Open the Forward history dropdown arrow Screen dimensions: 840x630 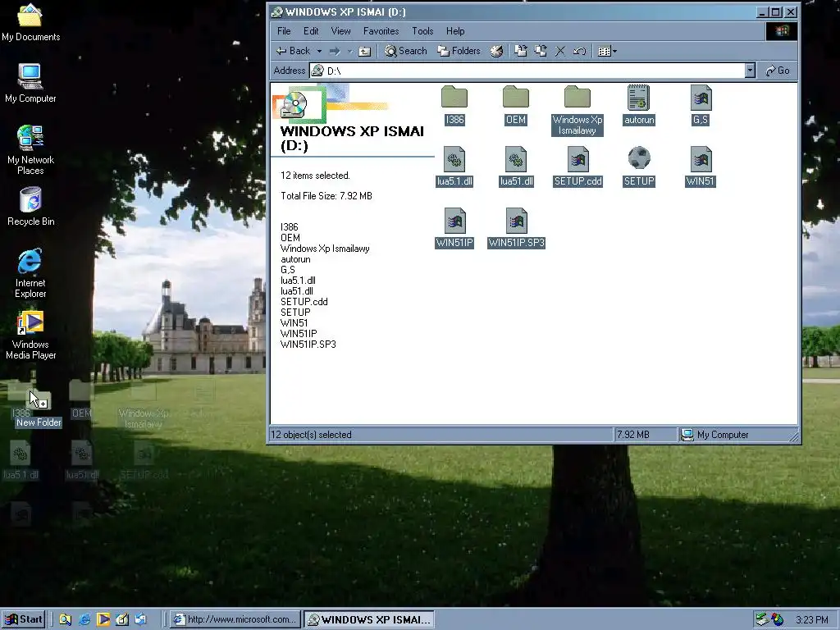coord(349,52)
